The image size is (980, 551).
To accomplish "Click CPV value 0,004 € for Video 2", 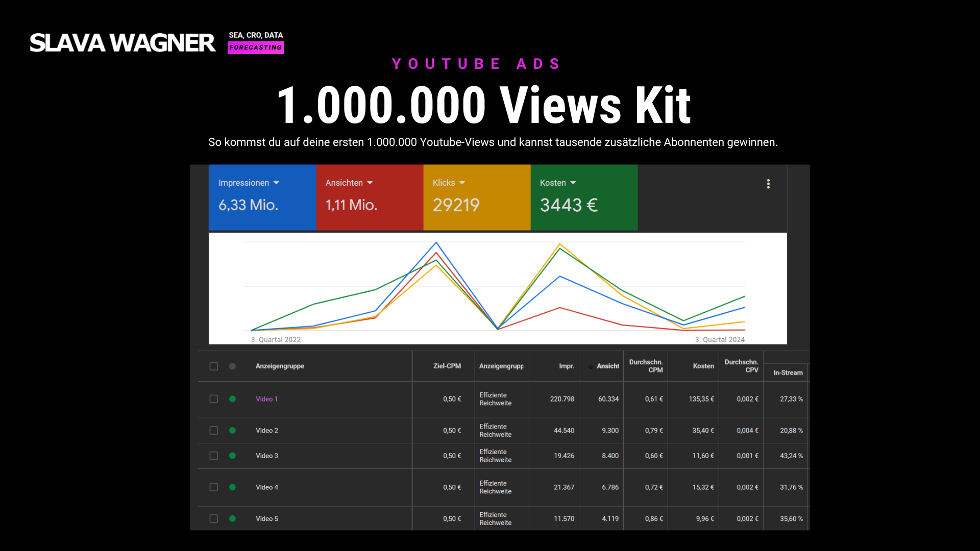I will (747, 431).
